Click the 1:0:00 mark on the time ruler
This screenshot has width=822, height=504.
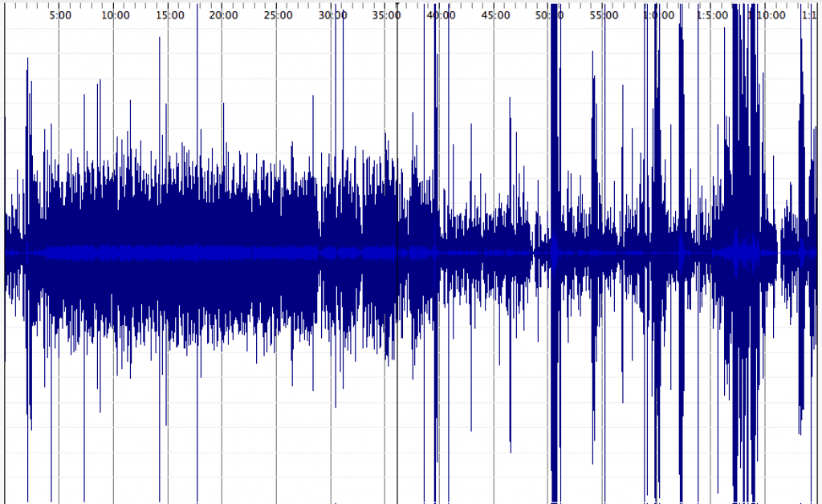pyautogui.click(x=658, y=15)
